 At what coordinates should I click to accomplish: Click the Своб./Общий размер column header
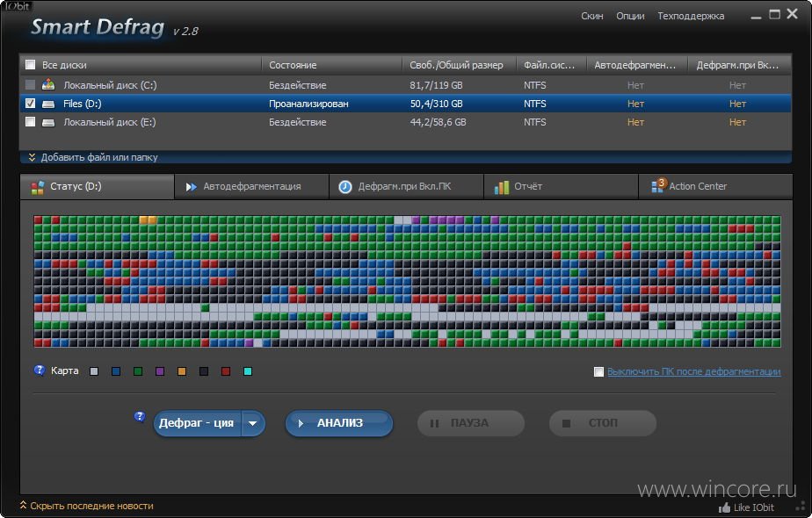[x=459, y=65]
